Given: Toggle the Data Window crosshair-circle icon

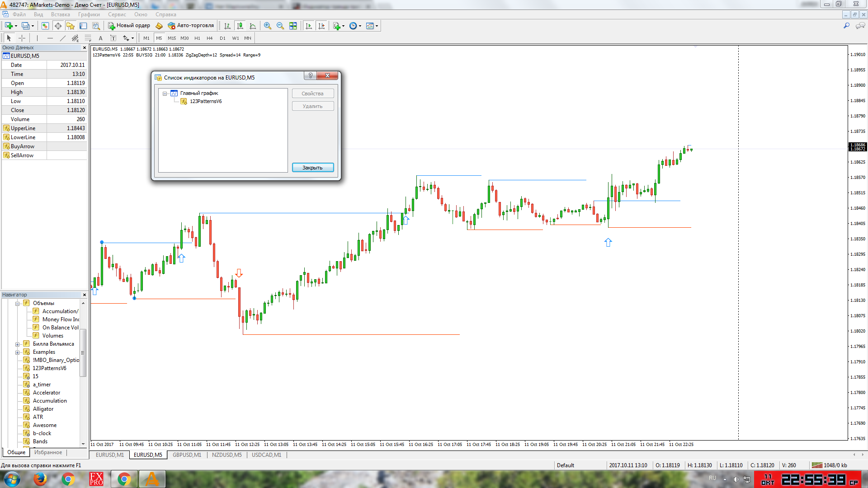Looking at the screenshot, I should [58, 26].
